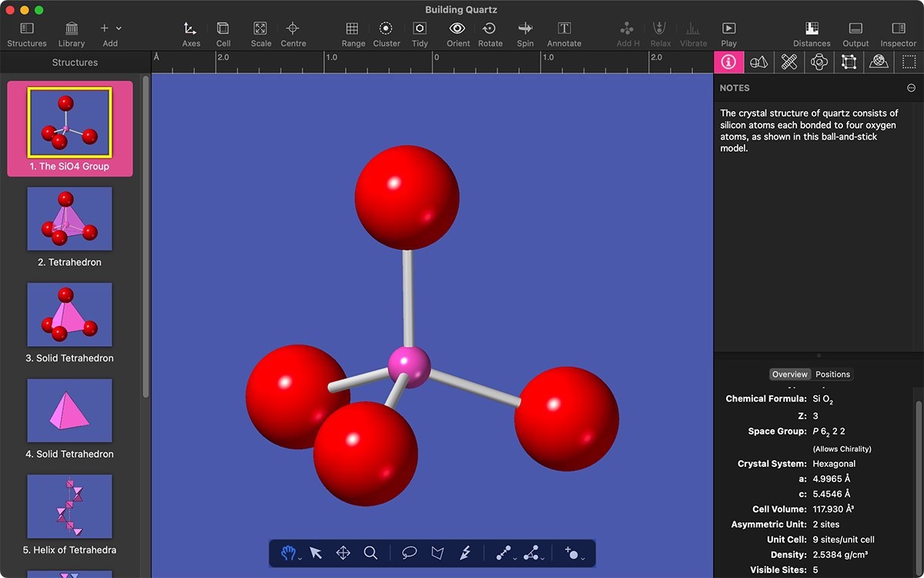The image size is (924, 578).
Task: Activate the Spin tool
Action: click(x=524, y=31)
